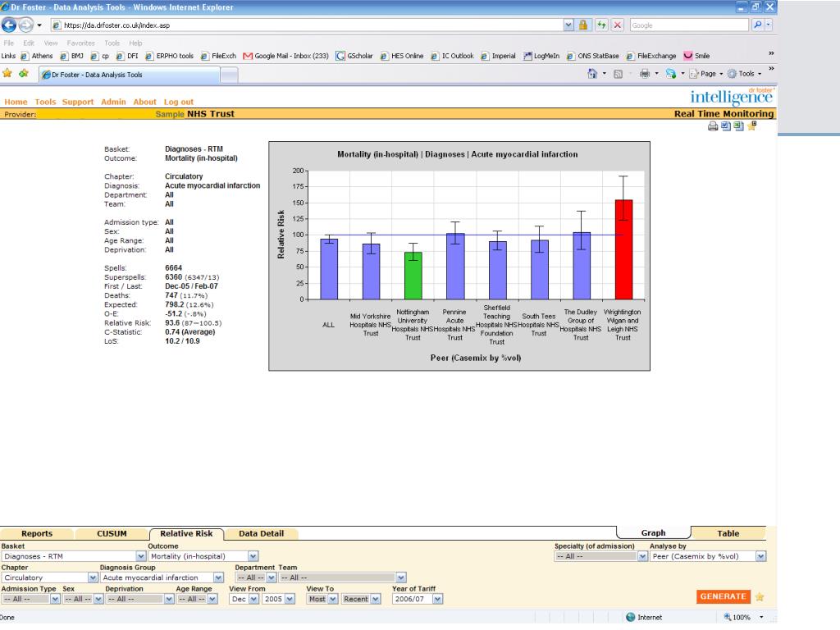The width and height of the screenshot is (840, 630).
Task: Switch to the Table view tab
Action: [728, 533]
